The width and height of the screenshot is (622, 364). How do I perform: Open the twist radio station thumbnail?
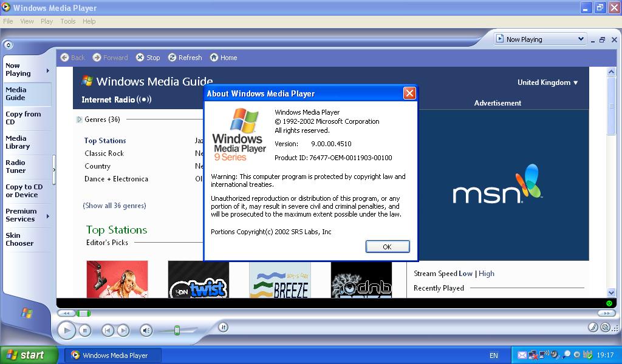pyautogui.click(x=199, y=279)
